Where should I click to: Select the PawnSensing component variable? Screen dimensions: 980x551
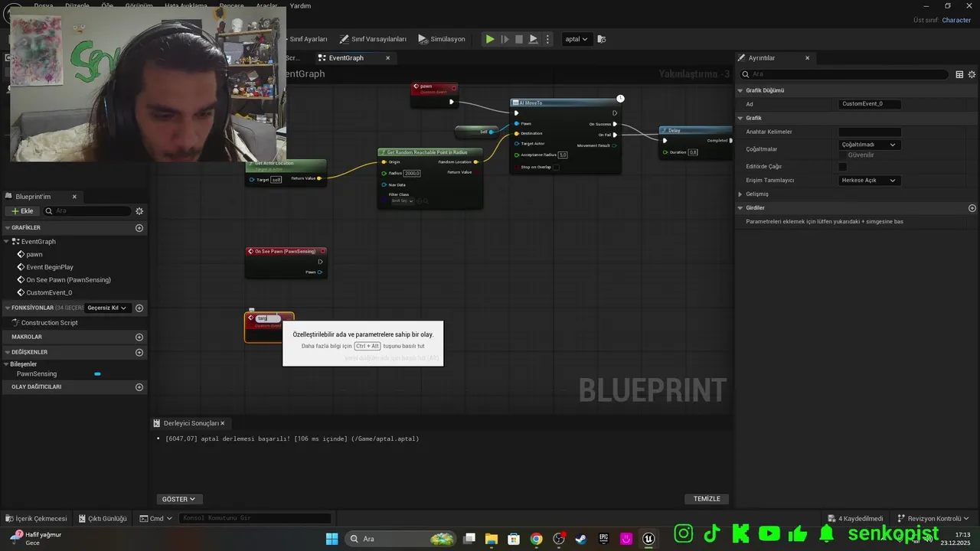[x=37, y=373]
